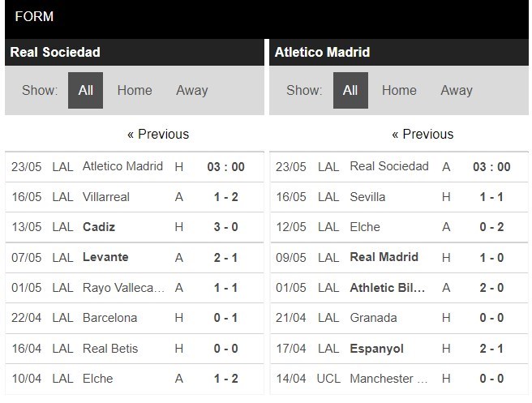Show previous Real Sociedad matches

[x=158, y=134]
